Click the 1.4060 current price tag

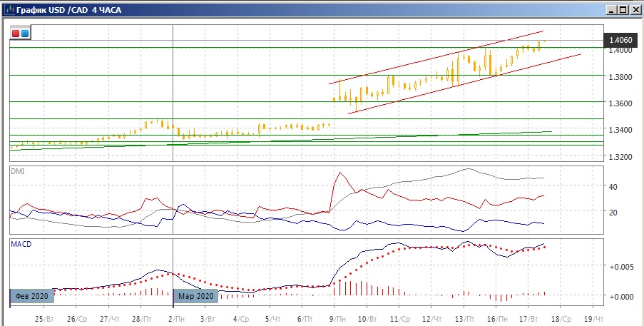618,41
